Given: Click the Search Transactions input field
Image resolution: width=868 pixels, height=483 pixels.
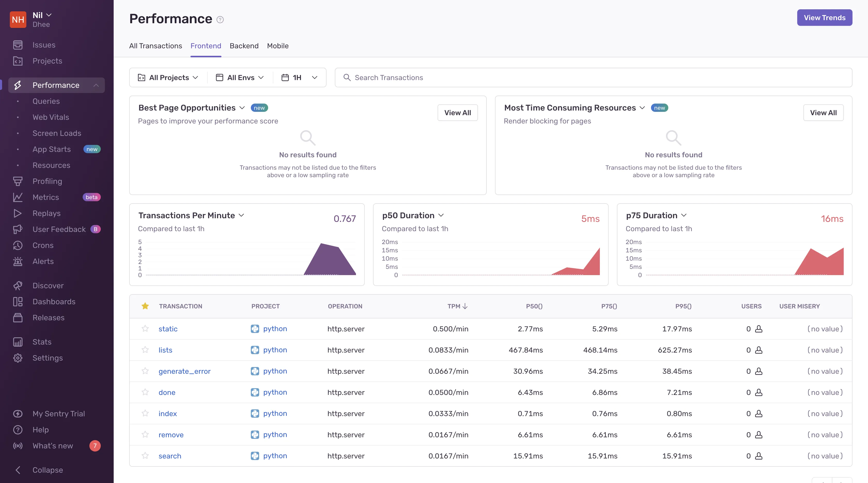Looking at the screenshot, I should pos(593,77).
